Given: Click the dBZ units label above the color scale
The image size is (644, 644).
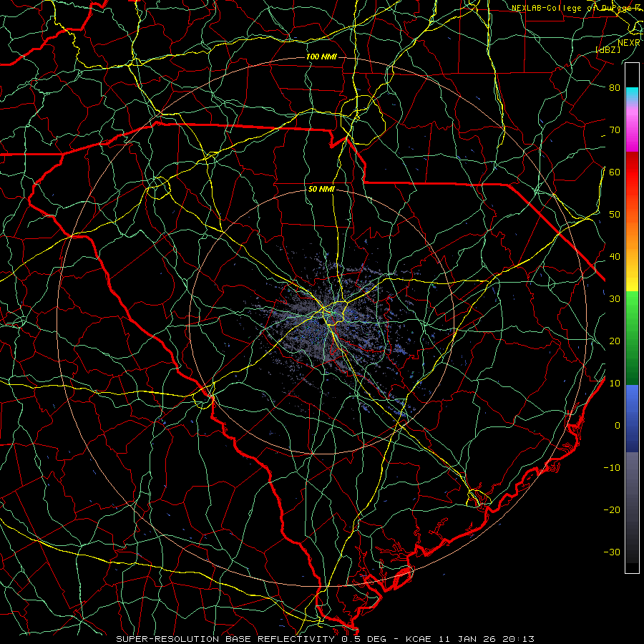Looking at the screenshot, I should click(x=608, y=49).
